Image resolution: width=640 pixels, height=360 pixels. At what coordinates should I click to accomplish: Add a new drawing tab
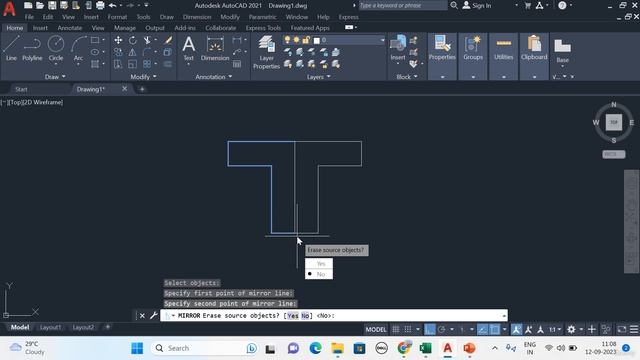point(142,89)
